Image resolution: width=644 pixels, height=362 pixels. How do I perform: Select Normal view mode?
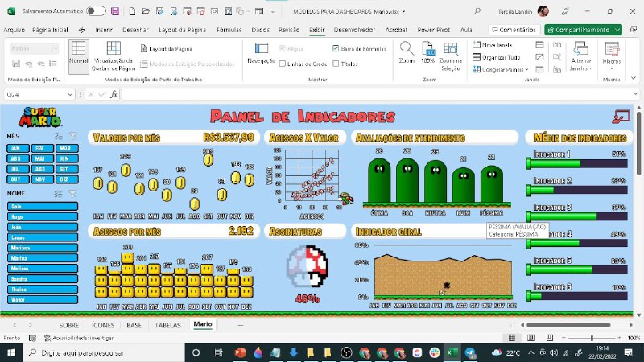pyautogui.click(x=78, y=56)
